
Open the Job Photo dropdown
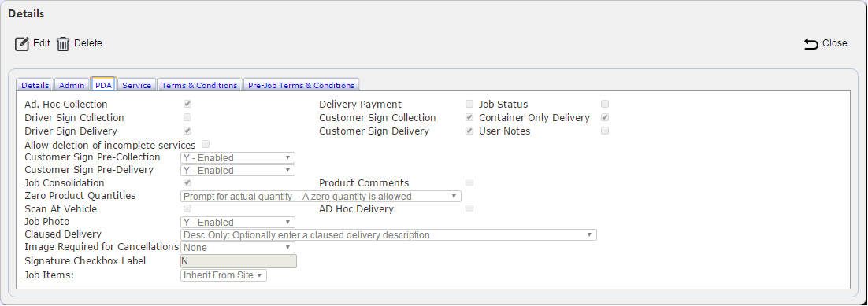238,223
